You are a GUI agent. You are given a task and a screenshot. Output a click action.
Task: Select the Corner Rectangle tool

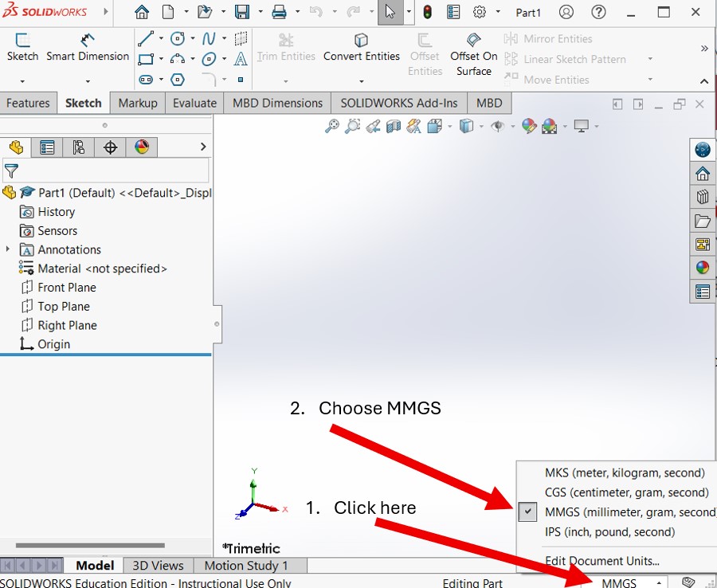point(146,59)
